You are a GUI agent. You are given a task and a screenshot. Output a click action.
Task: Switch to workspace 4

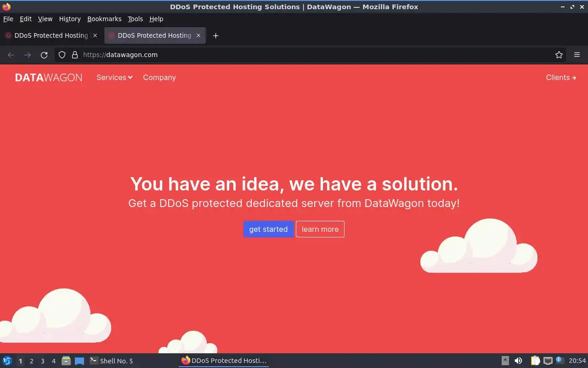click(x=54, y=361)
